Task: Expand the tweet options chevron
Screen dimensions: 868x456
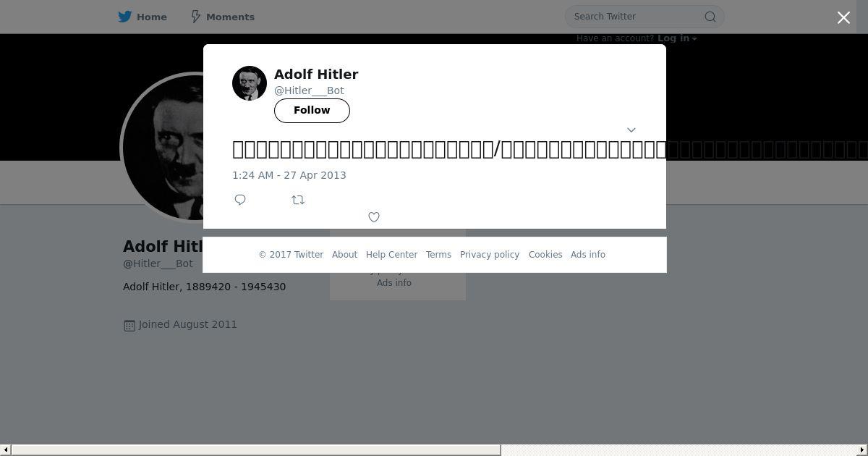Action: [x=631, y=130]
